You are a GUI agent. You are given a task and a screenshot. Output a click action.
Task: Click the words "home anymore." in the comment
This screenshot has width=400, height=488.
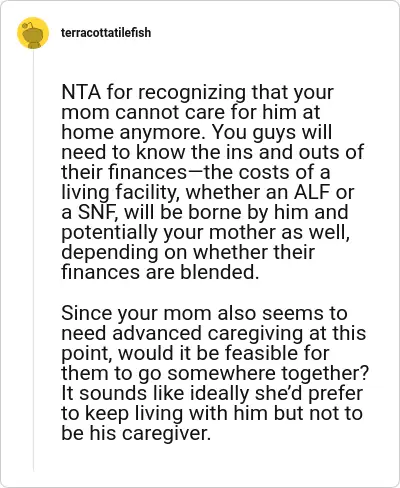click(x=134, y=132)
